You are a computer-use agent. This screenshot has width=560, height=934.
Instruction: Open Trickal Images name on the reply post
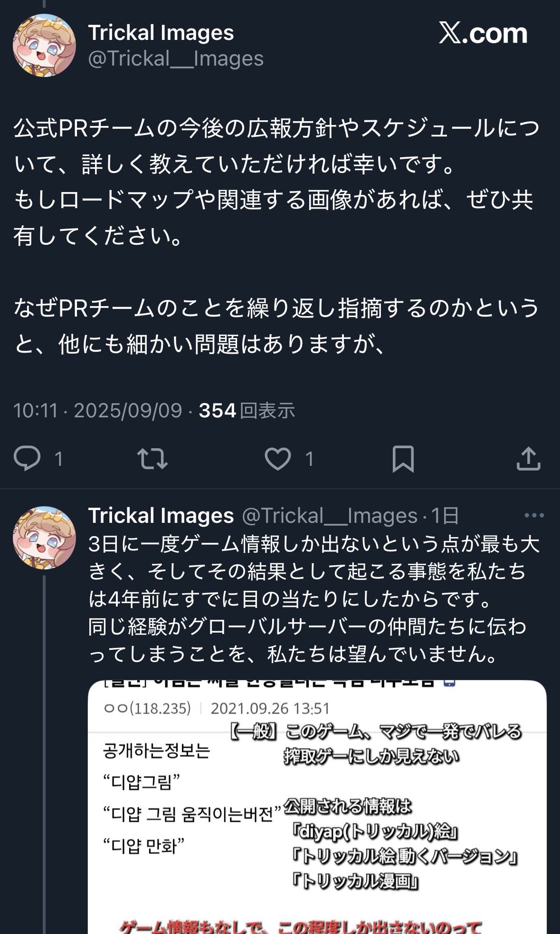click(161, 516)
